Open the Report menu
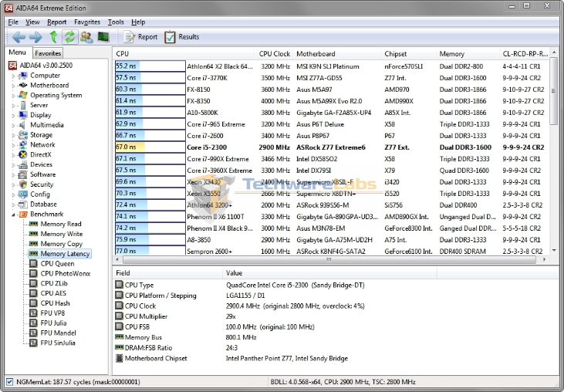 tap(57, 22)
